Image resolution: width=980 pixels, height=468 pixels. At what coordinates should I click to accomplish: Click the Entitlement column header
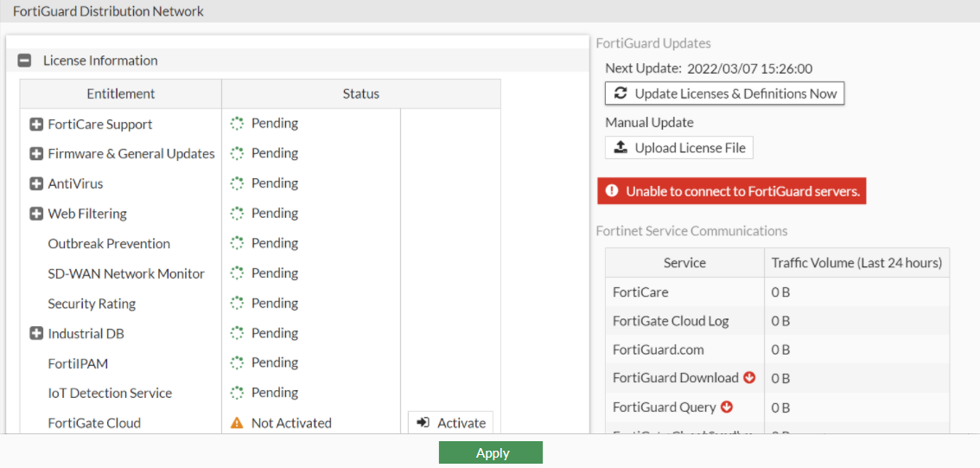click(121, 93)
